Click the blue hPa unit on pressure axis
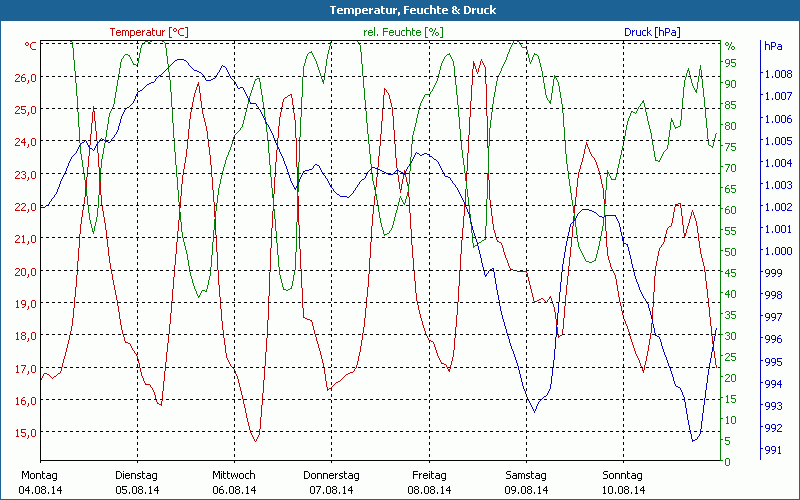This screenshot has height=500, width=800. 773,46
